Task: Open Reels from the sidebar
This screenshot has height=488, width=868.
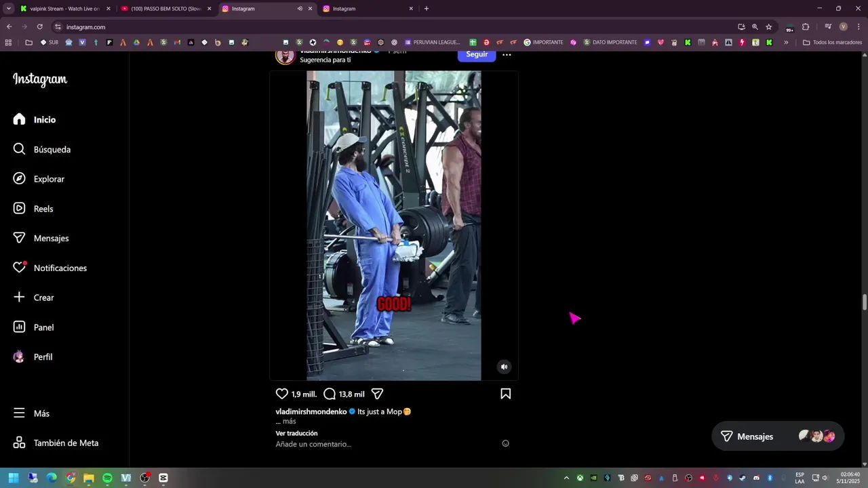Action: click(x=33, y=209)
